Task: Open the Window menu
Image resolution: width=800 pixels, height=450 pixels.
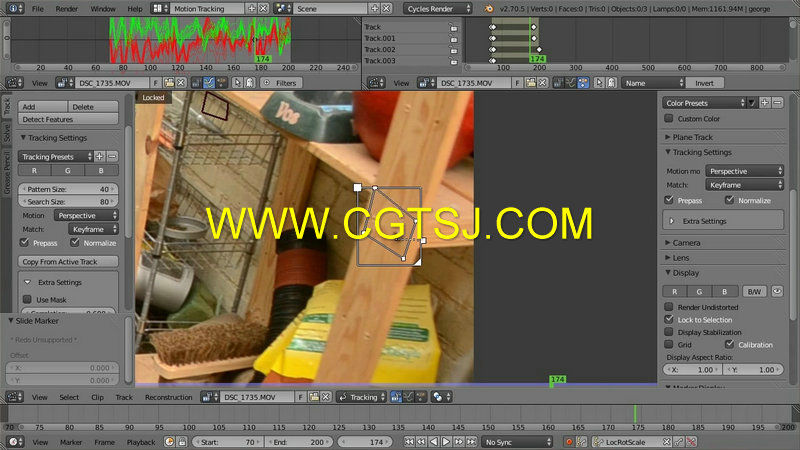Action: [103, 9]
